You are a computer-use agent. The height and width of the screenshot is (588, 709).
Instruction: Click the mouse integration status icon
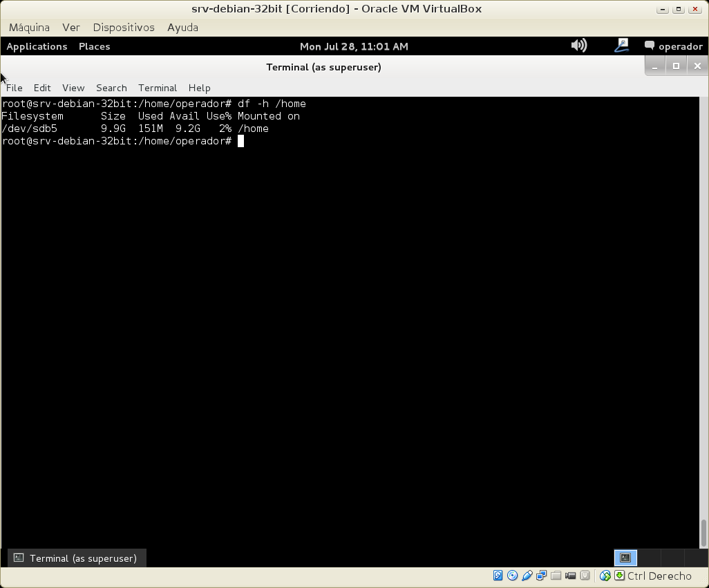pos(605,576)
